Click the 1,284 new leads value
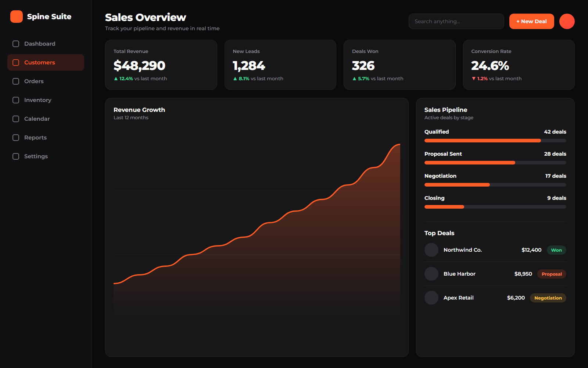Viewport: 588px width, 368px height. [249, 66]
